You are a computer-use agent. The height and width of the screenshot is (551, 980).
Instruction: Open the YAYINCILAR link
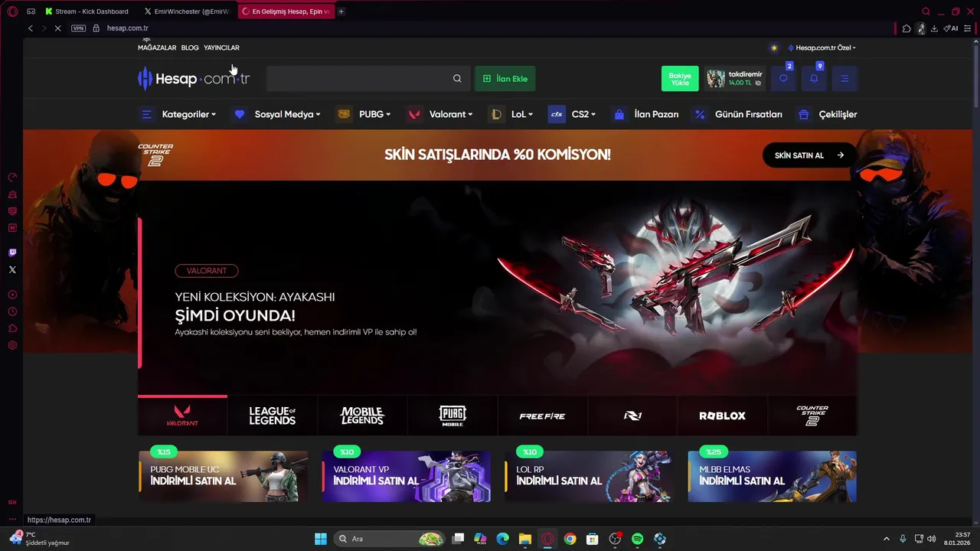[x=221, y=47]
